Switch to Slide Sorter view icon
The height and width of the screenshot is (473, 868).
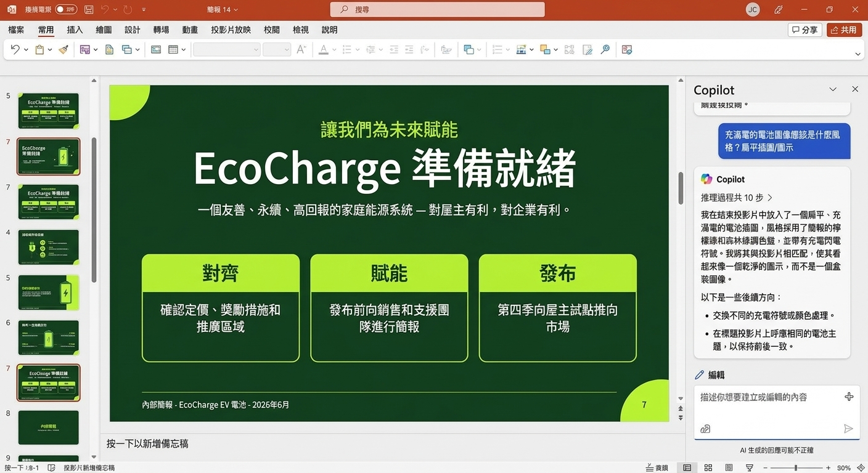click(x=708, y=468)
